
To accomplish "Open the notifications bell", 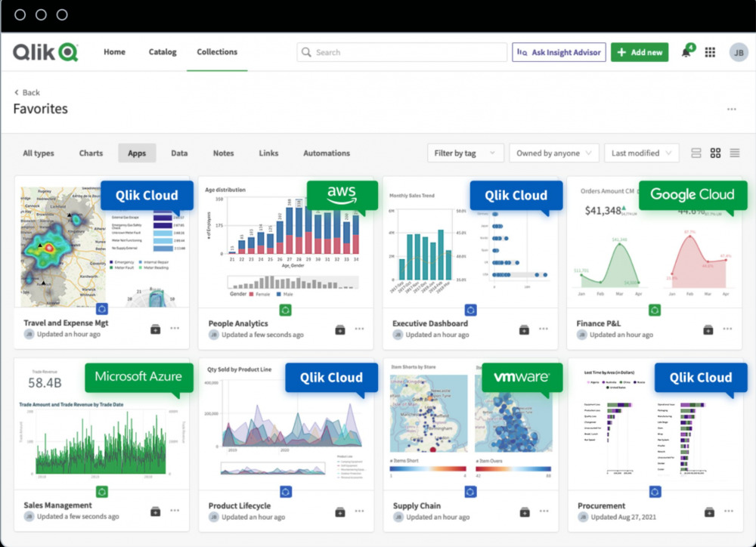I will point(686,52).
